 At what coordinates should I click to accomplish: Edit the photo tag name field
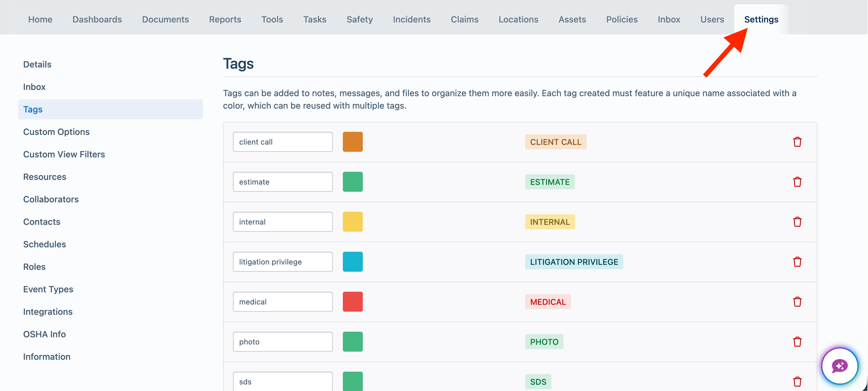(283, 341)
